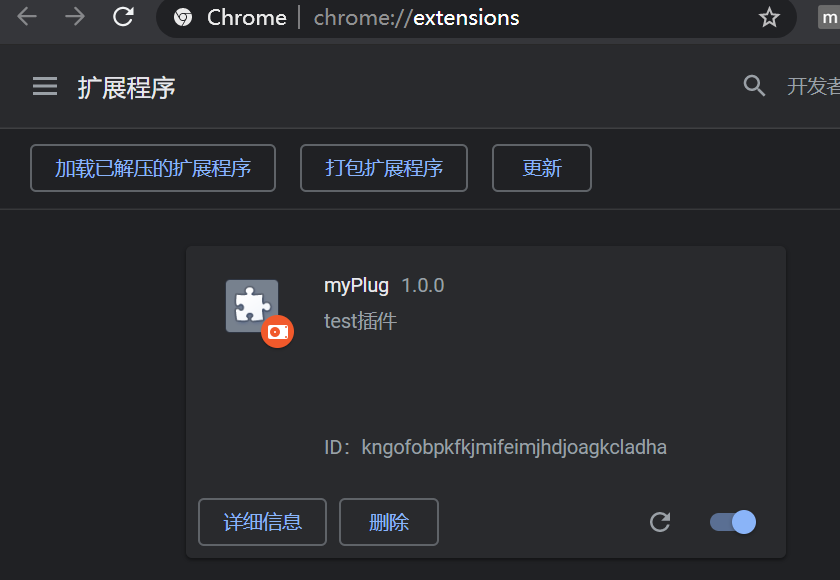Open 详细信息 for the myPlug extension
The height and width of the screenshot is (580, 840).
tap(262, 522)
